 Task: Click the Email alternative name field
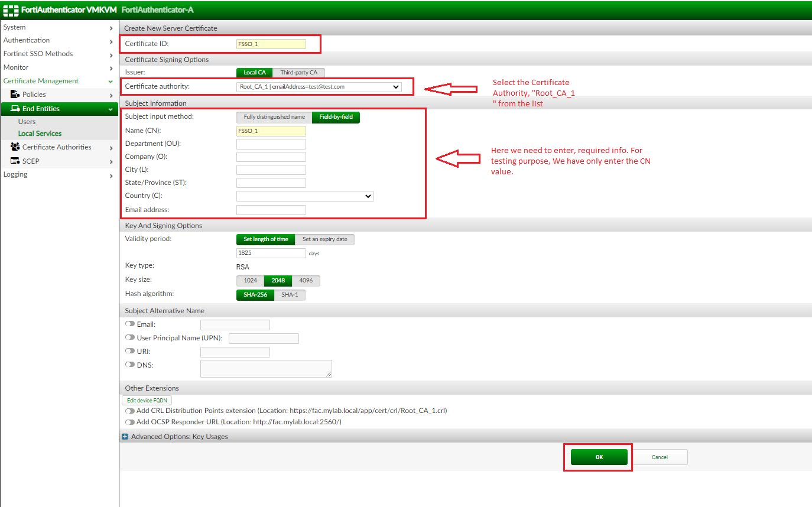click(235, 325)
